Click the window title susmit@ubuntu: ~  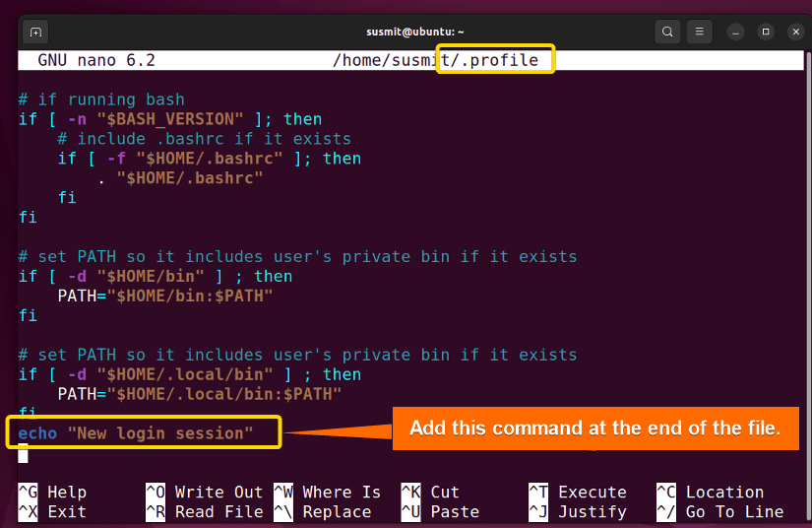(414, 33)
